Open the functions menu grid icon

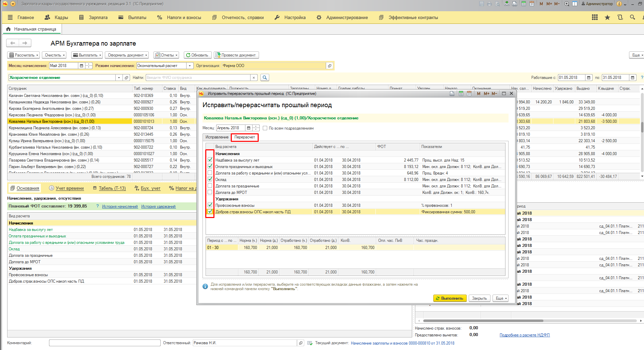[595, 17]
